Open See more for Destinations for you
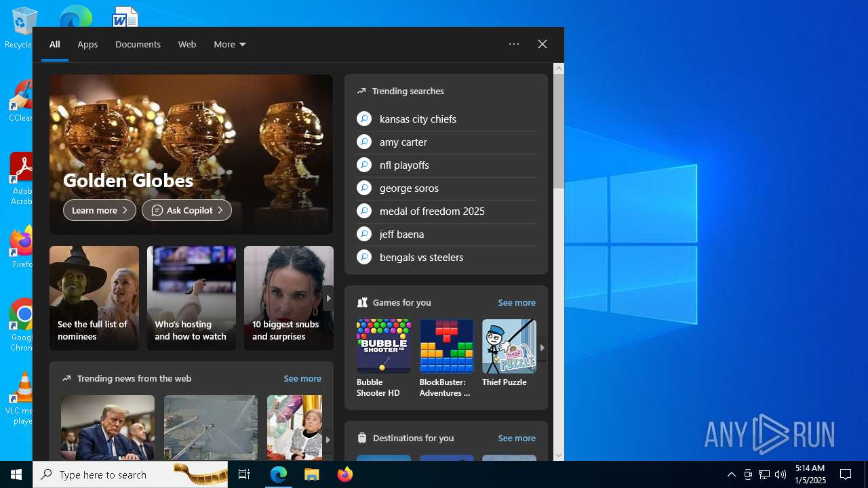Viewport: 868px width, 488px height. pyautogui.click(x=517, y=438)
